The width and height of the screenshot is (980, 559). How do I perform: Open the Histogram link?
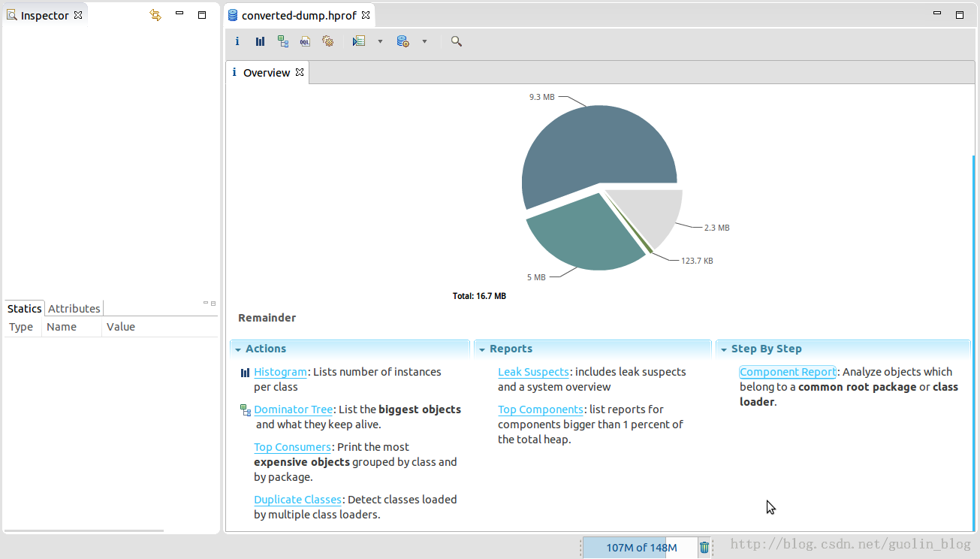point(280,372)
